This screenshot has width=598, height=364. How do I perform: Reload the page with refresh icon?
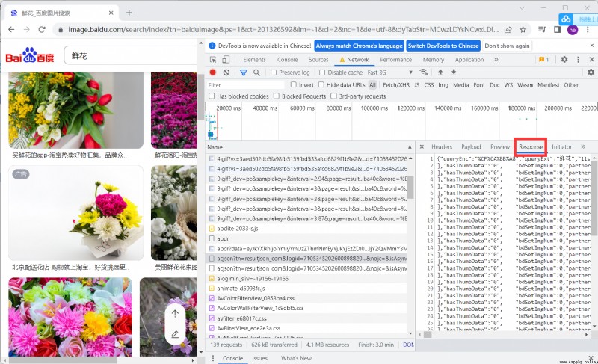point(42,29)
